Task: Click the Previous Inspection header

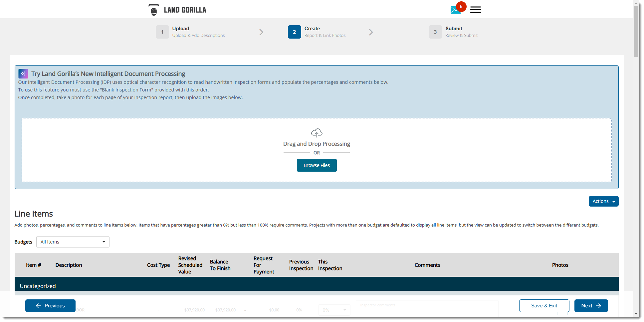Action: 301,265
